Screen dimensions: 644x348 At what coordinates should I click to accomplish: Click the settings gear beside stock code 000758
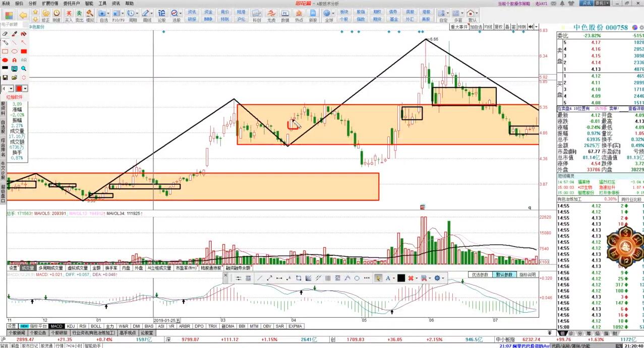[641, 27]
